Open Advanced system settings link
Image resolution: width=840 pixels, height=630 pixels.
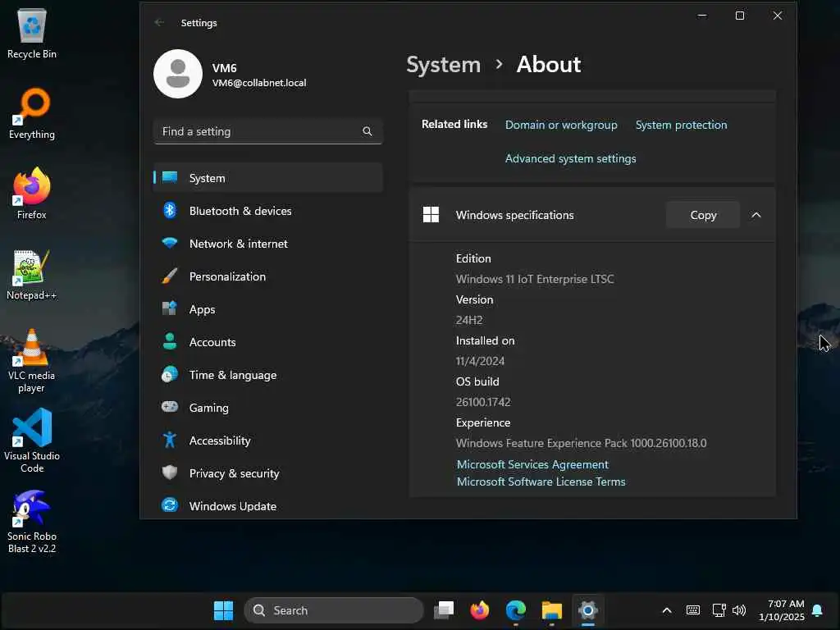point(571,158)
